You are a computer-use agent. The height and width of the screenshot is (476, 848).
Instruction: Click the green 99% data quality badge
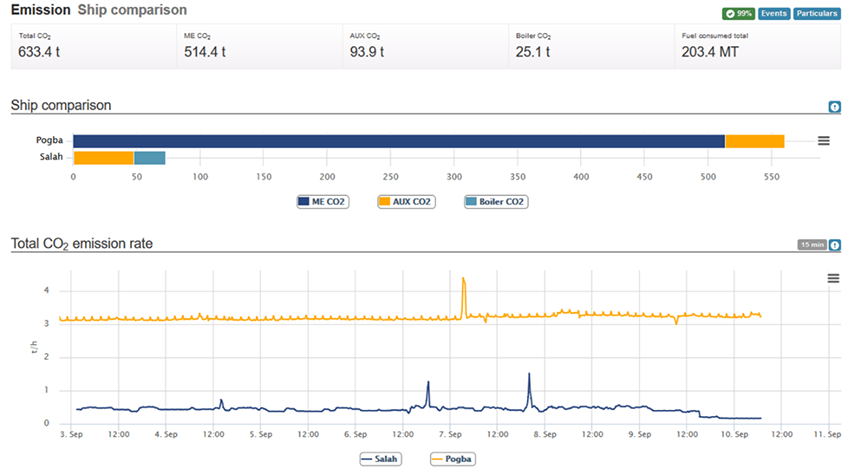click(737, 14)
